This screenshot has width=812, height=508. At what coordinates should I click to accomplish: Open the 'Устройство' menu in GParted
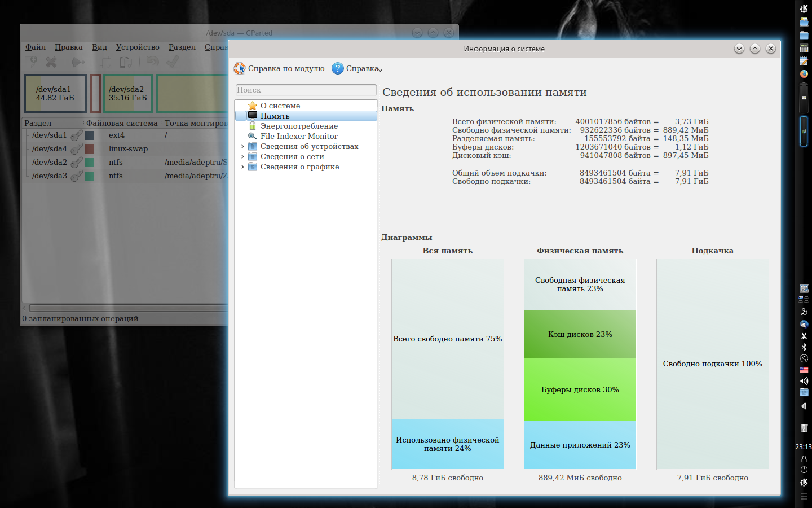(138, 47)
